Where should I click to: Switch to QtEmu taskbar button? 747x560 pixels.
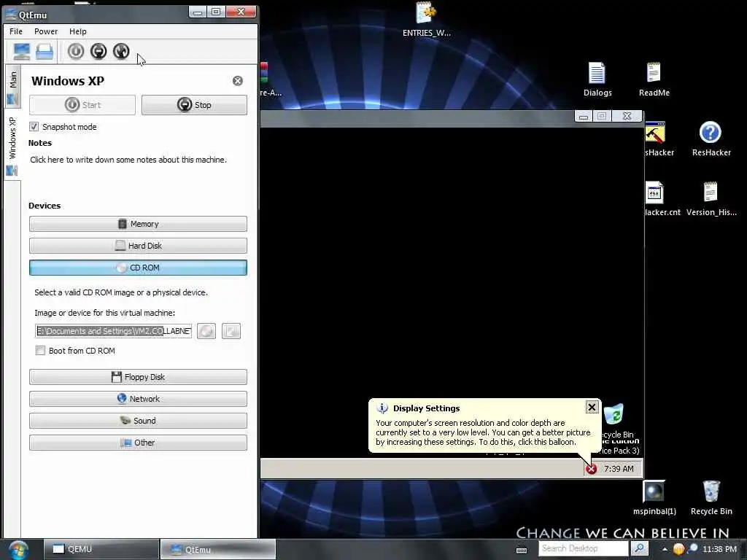tap(217, 549)
